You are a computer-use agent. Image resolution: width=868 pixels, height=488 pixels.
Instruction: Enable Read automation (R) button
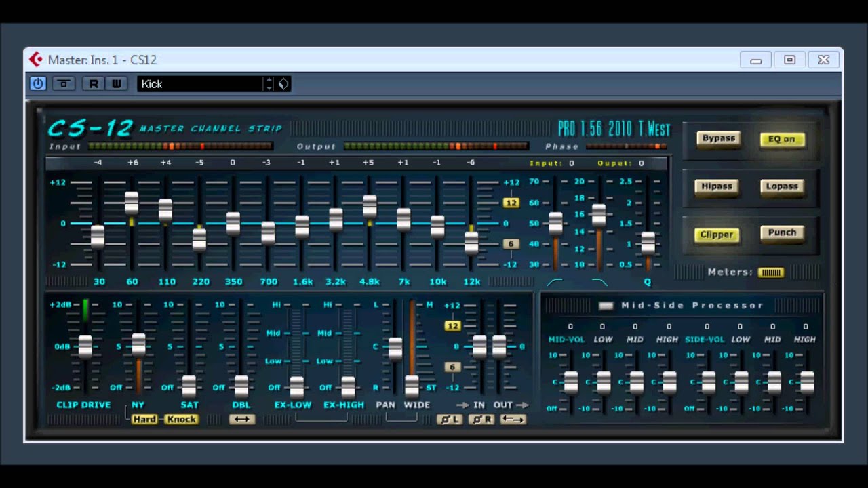tap(94, 83)
